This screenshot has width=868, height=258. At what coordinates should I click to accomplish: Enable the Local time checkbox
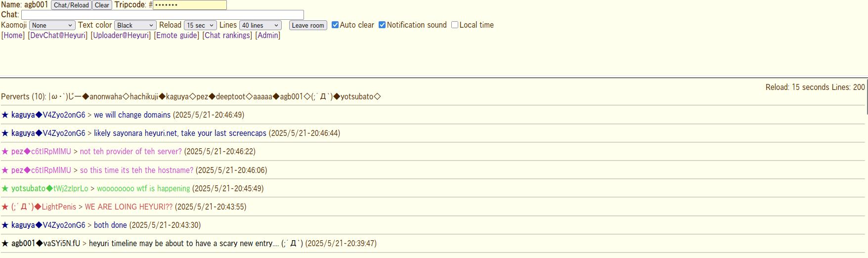[455, 25]
